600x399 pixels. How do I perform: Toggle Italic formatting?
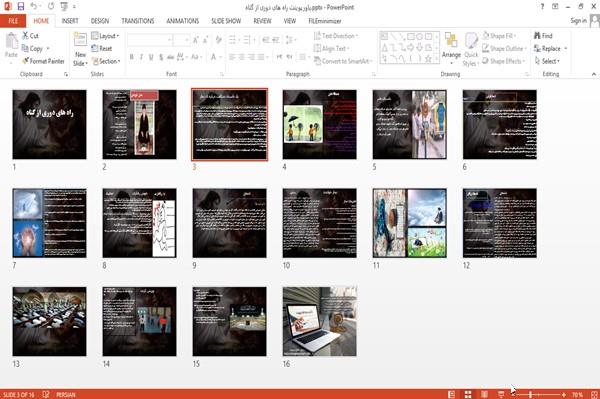coord(141,57)
